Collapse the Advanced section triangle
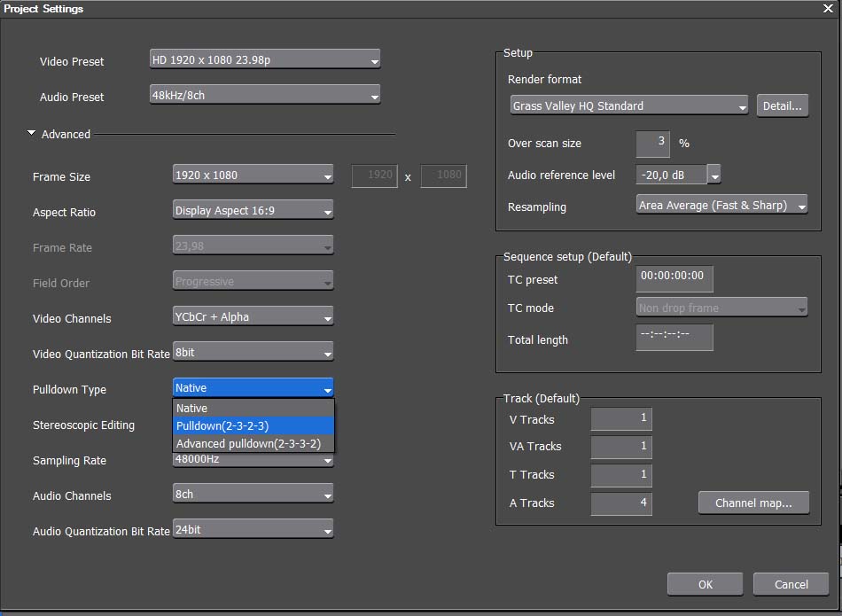 pyautogui.click(x=32, y=134)
